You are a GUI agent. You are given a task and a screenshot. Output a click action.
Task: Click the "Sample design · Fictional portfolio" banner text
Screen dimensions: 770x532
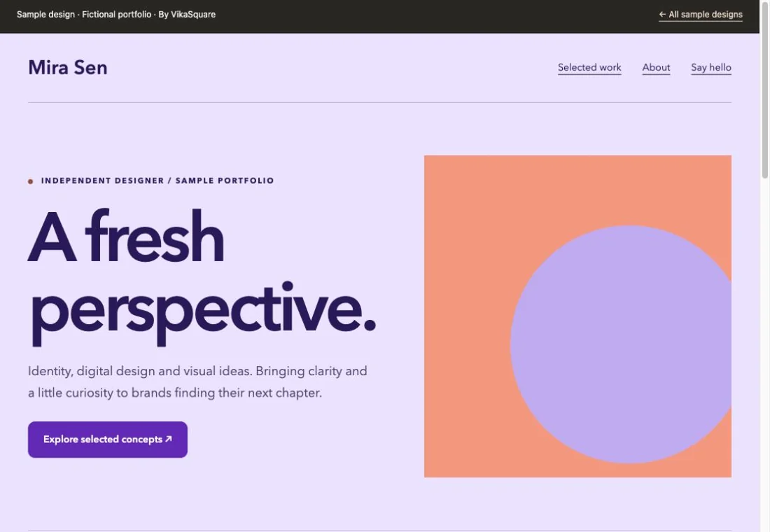coord(116,14)
